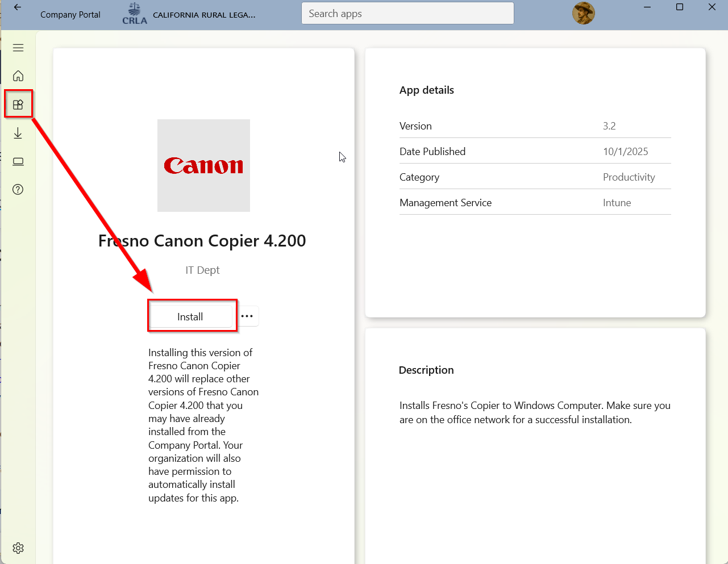Click the Category label
728x564 pixels.
point(419,177)
